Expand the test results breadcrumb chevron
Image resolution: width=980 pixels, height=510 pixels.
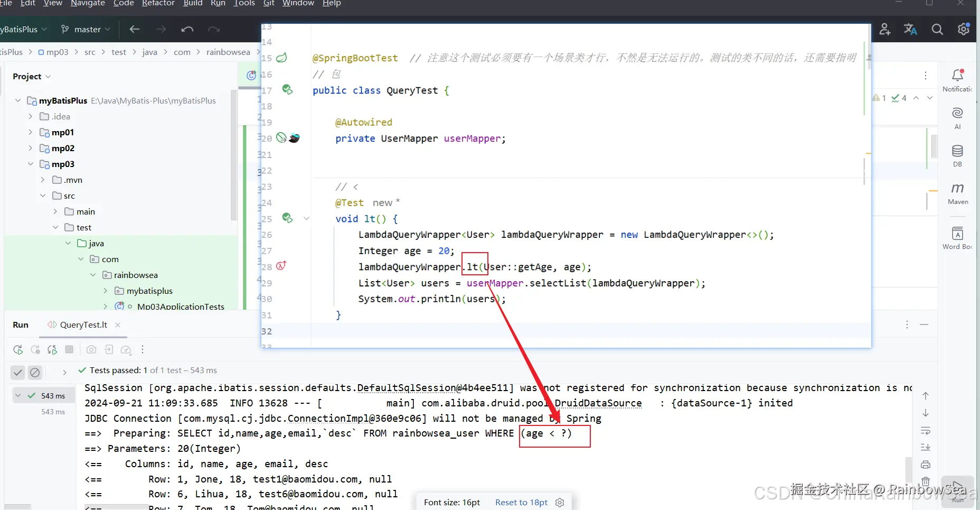(64, 373)
